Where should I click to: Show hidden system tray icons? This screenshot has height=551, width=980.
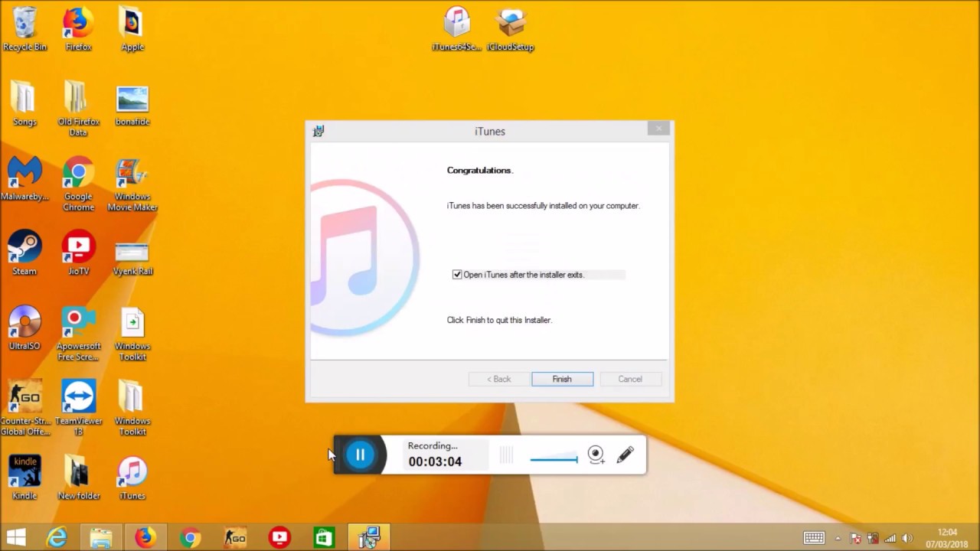[x=838, y=538]
